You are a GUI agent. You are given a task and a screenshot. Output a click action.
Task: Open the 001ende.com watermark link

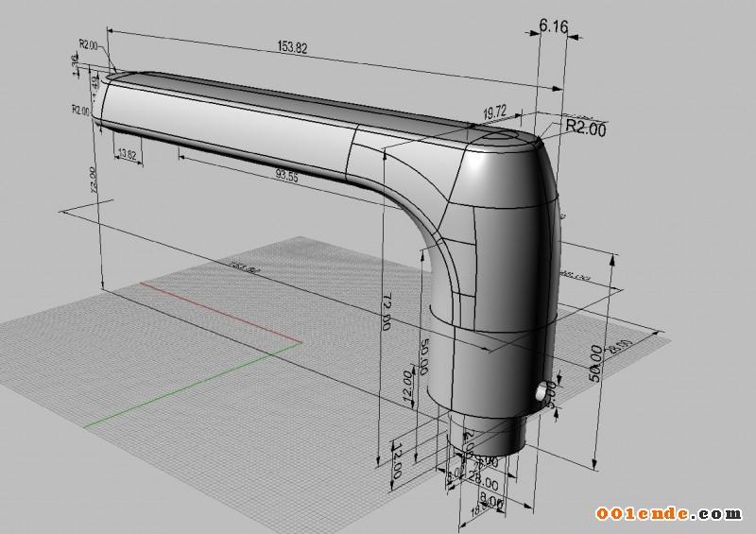pyautogui.click(x=668, y=513)
